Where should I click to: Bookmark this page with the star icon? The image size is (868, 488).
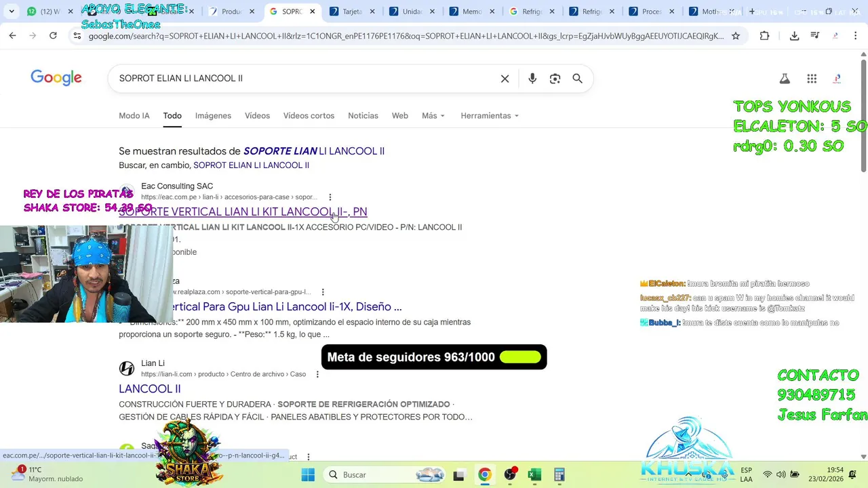pos(736,36)
